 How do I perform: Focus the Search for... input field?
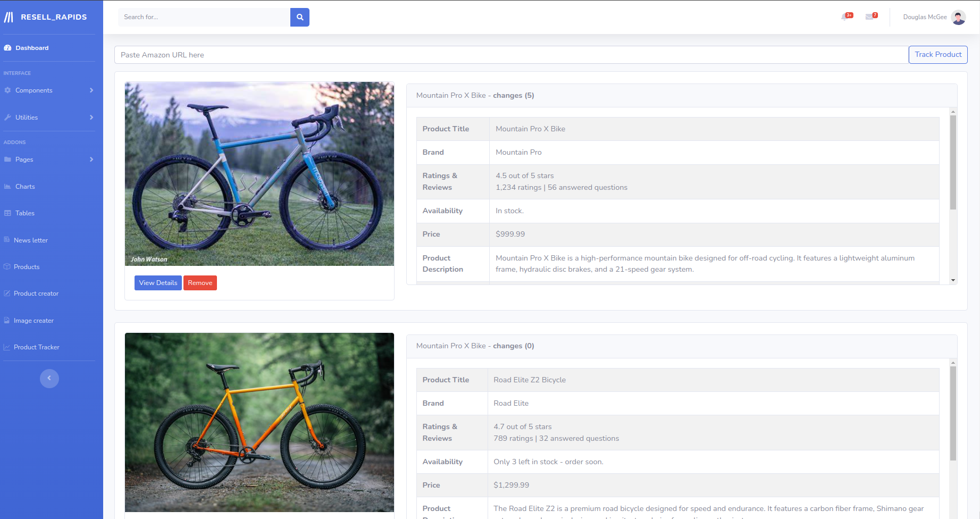point(204,17)
